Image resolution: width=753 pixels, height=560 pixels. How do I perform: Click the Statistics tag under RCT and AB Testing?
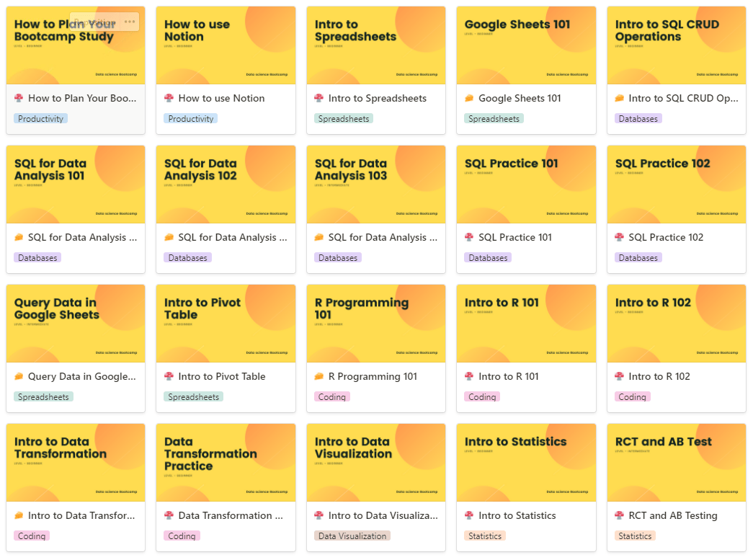(635, 536)
